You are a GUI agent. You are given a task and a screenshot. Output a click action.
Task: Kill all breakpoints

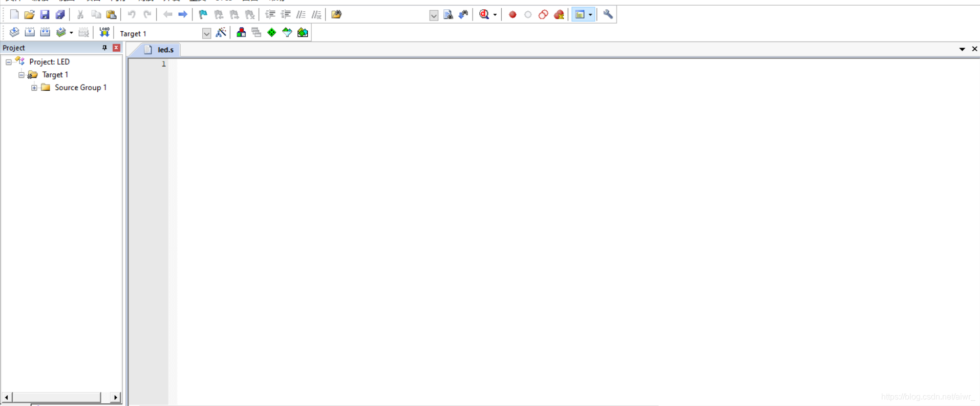point(559,14)
